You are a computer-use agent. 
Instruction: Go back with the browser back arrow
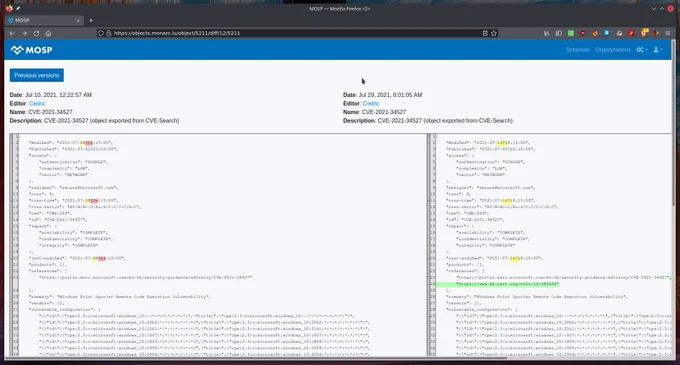[x=12, y=33]
